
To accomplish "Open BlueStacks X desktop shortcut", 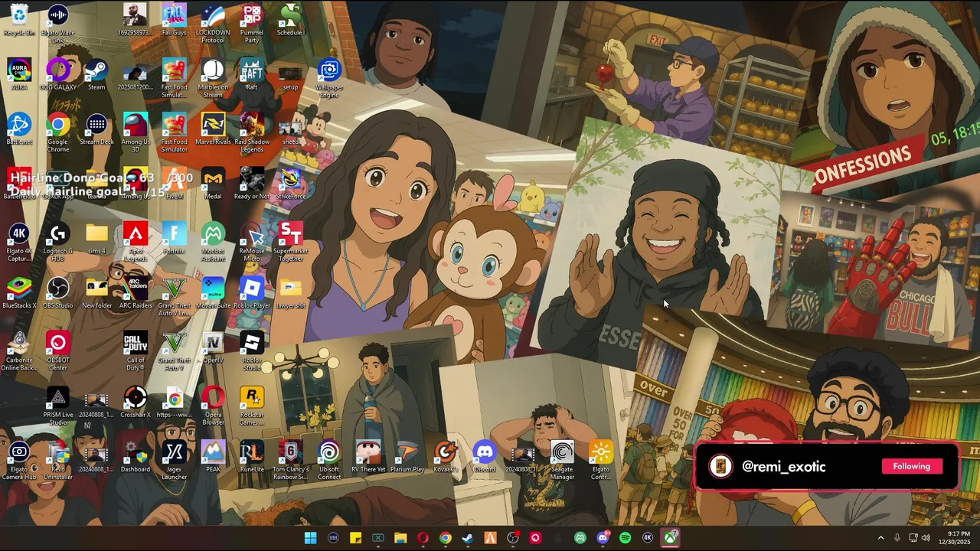I will tap(19, 294).
